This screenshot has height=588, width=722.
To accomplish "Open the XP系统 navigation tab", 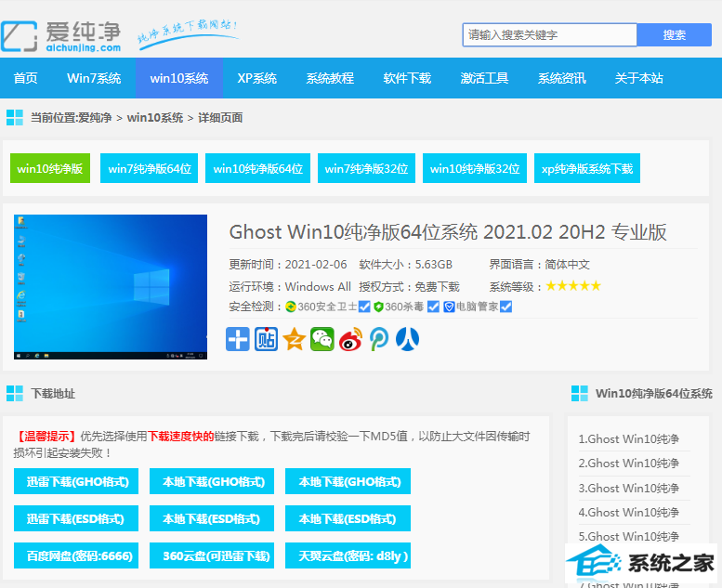I will coord(257,78).
